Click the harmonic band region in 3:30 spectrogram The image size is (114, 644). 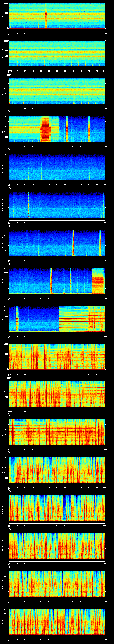[82, 318]
